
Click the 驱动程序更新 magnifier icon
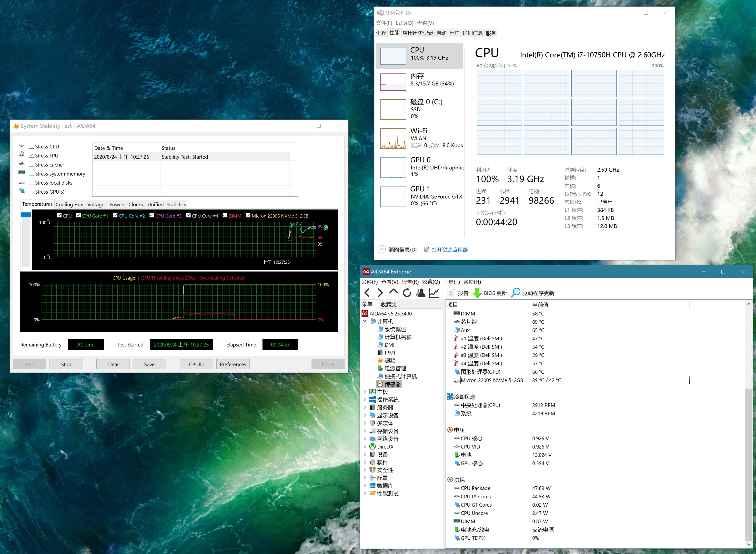tap(515, 293)
